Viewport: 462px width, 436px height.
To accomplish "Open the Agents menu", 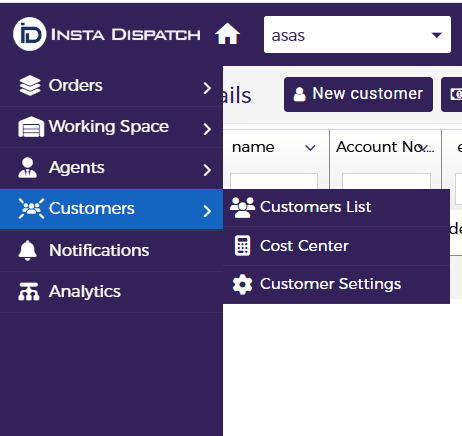I will pos(111,168).
